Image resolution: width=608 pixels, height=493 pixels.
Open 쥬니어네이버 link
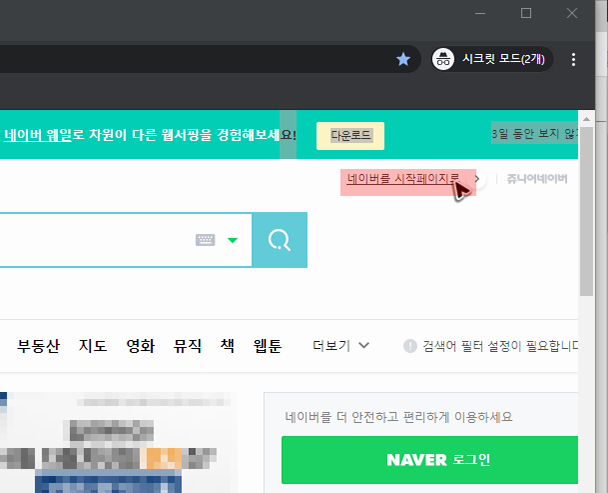(537, 179)
